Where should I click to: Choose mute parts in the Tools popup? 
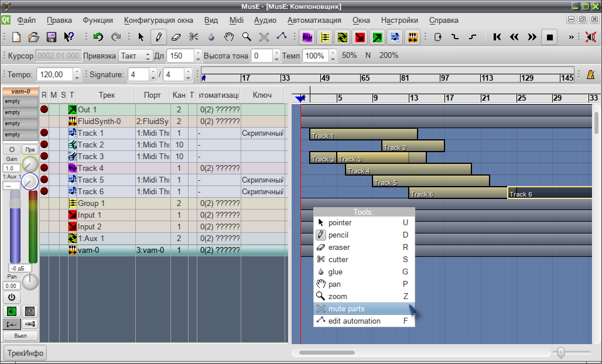coord(364,309)
